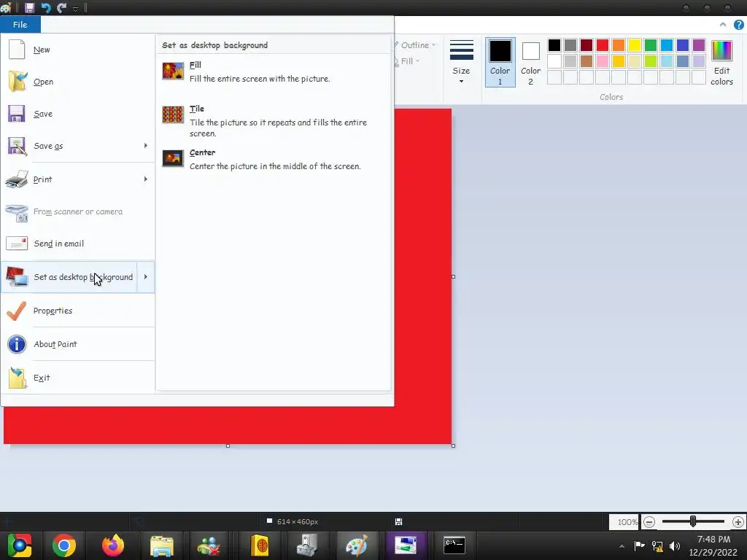The height and width of the screenshot is (560, 747).
Task: Click the volume speaker tray icon
Action: click(675, 545)
